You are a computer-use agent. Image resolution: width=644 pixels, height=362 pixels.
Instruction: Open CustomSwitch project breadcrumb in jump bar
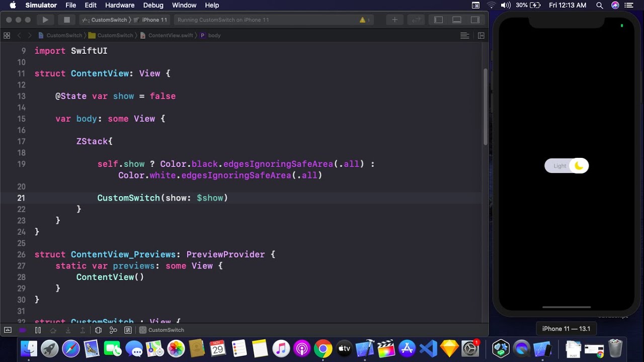pos(60,35)
